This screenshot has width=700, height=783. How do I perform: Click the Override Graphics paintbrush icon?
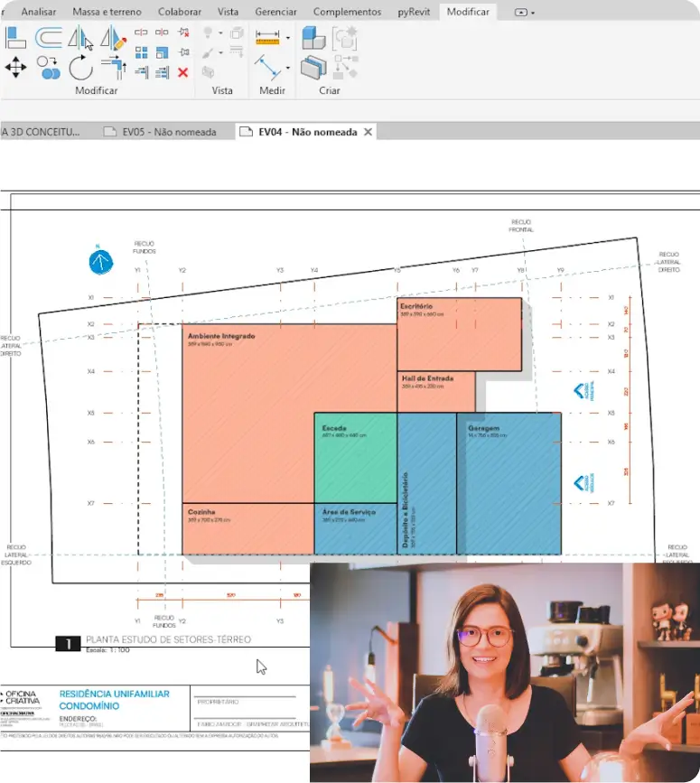[x=209, y=53]
